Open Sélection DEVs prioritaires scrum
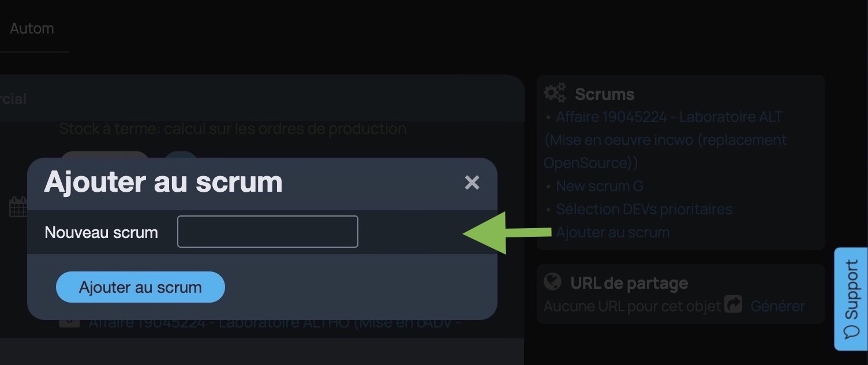868x365 pixels. (644, 209)
